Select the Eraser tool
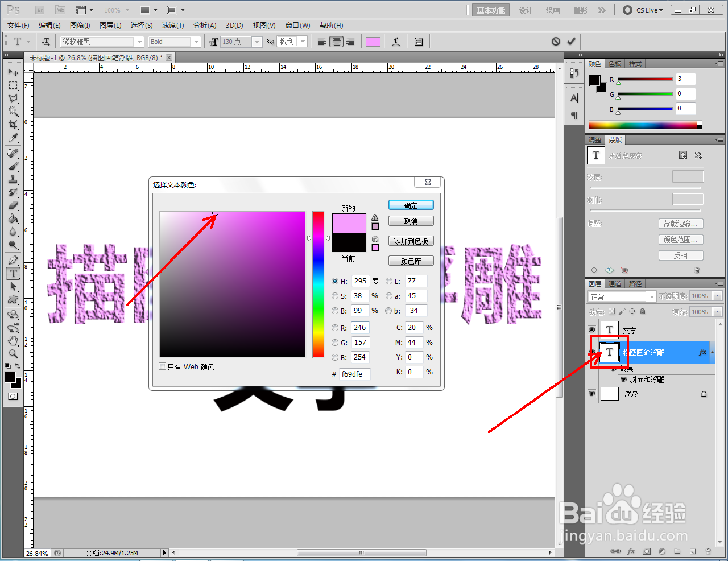This screenshot has height=561, width=728. pyautogui.click(x=13, y=206)
